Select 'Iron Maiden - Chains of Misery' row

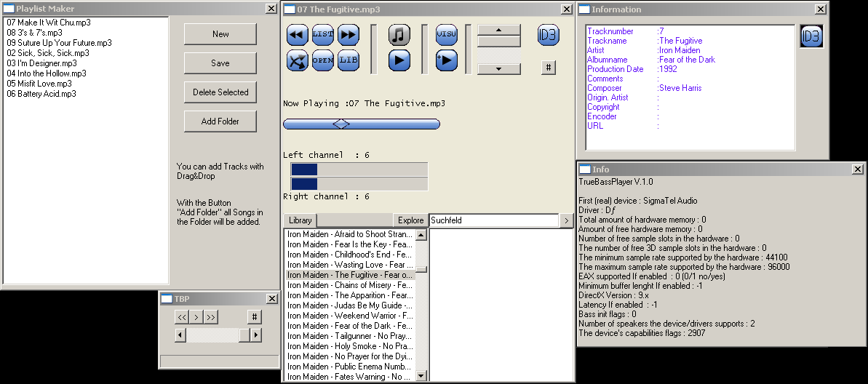point(350,285)
